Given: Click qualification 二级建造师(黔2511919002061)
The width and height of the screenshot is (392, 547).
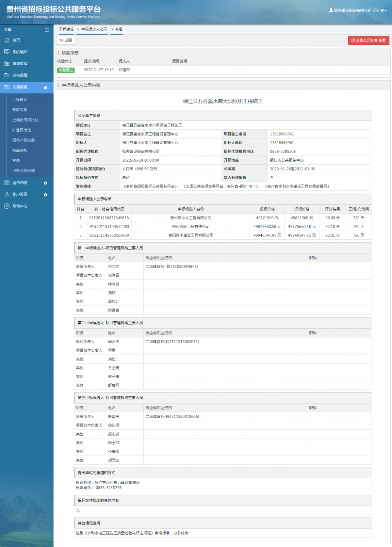Looking at the screenshot, I should tap(172, 342).
